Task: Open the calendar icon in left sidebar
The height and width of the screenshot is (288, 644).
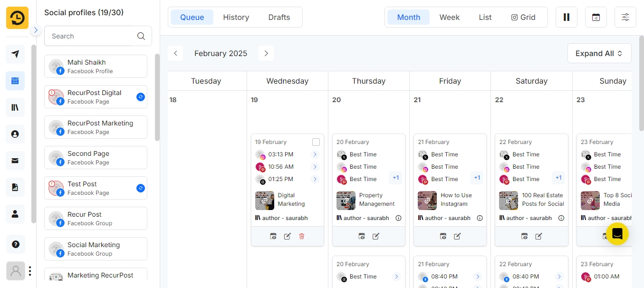Action: (x=15, y=81)
